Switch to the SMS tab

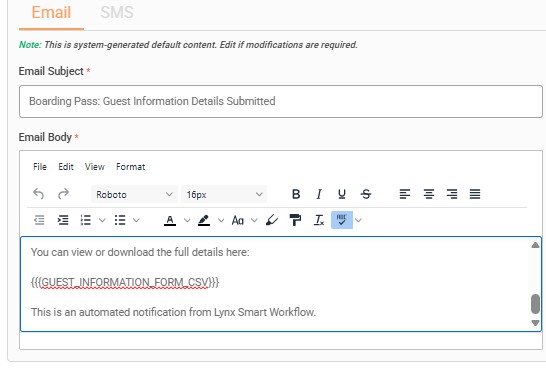(x=117, y=12)
